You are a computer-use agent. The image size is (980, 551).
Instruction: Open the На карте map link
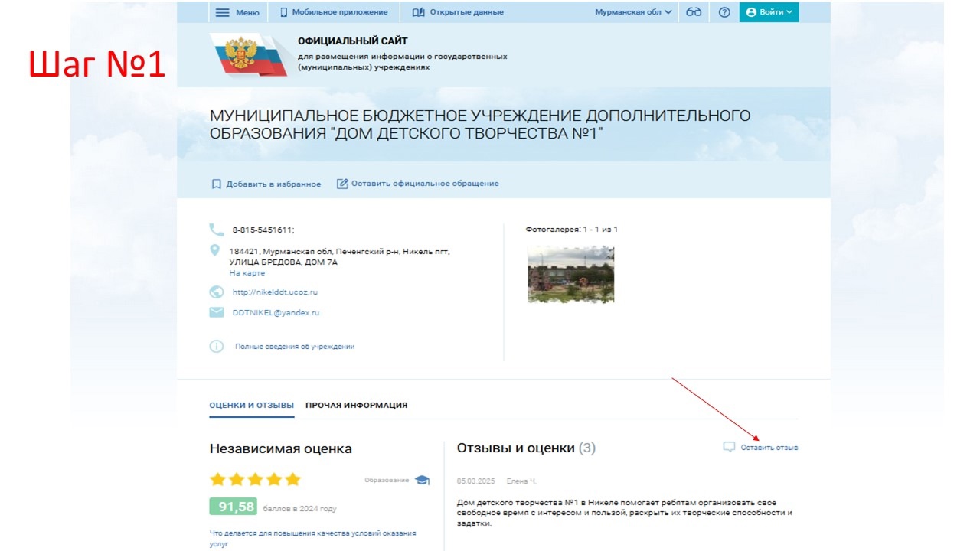[x=247, y=273]
